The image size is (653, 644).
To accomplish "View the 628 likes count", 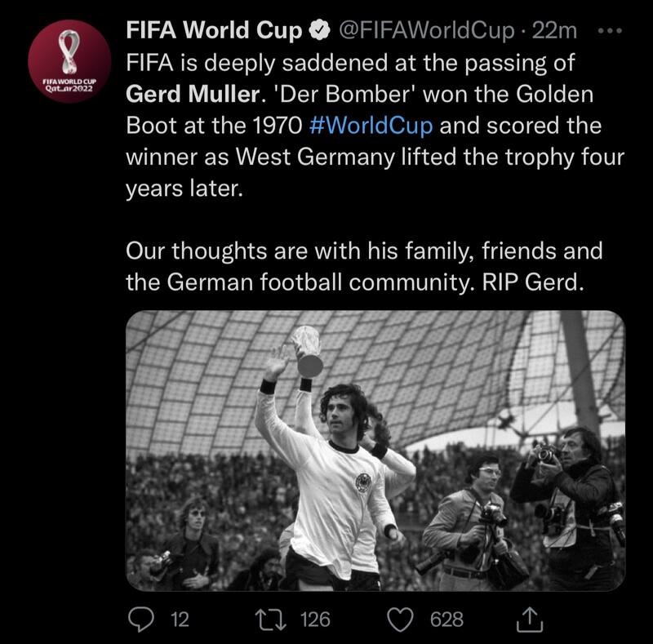I will pos(447,620).
